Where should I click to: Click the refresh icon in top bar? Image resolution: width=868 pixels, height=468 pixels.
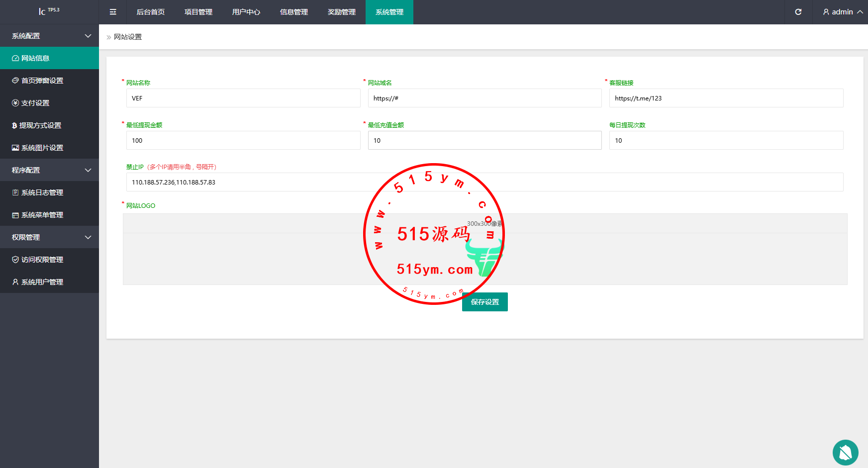pos(798,12)
